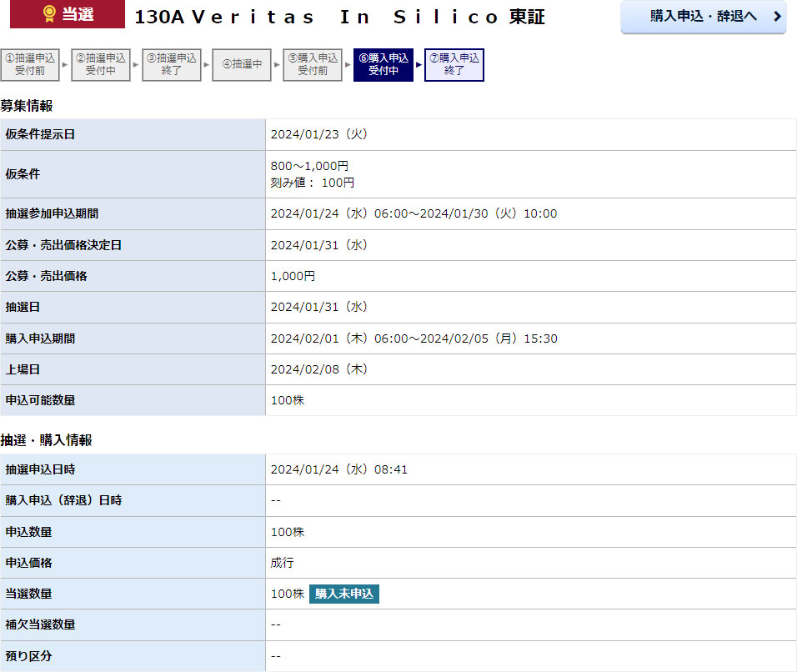
Task: Click the 仮条件 row label
Action: click(x=23, y=174)
